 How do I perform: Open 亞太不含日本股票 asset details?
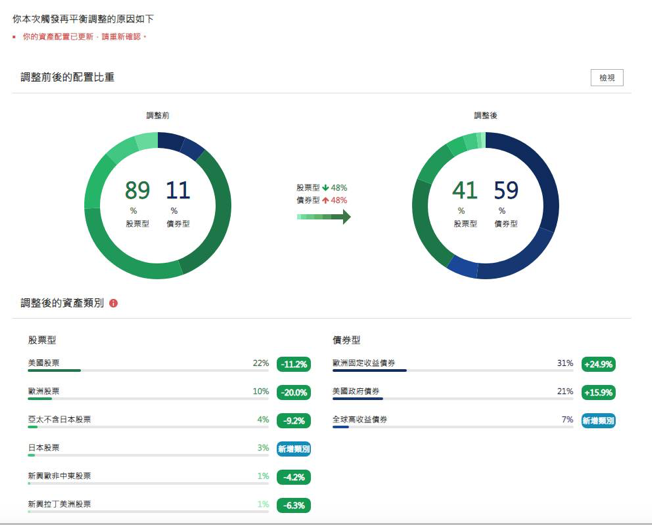(60, 420)
